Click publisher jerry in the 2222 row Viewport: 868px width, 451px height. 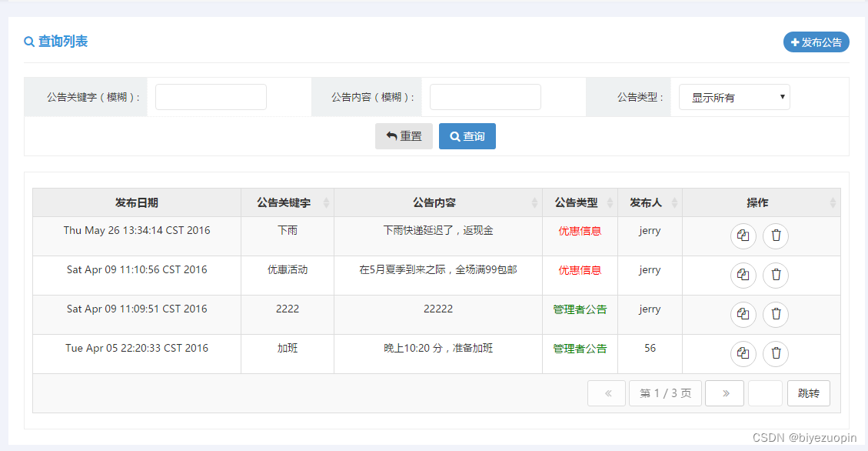pyautogui.click(x=650, y=309)
